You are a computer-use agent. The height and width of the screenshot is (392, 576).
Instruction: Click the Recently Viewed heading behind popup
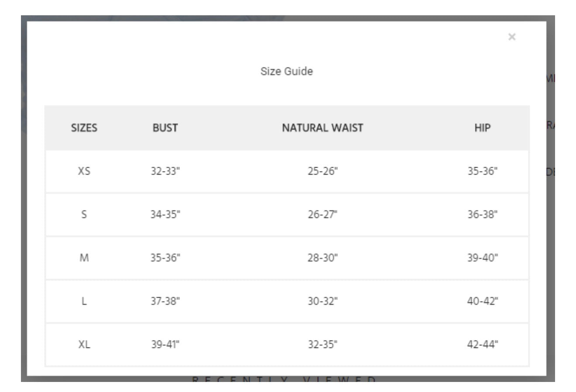coord(284,379)
